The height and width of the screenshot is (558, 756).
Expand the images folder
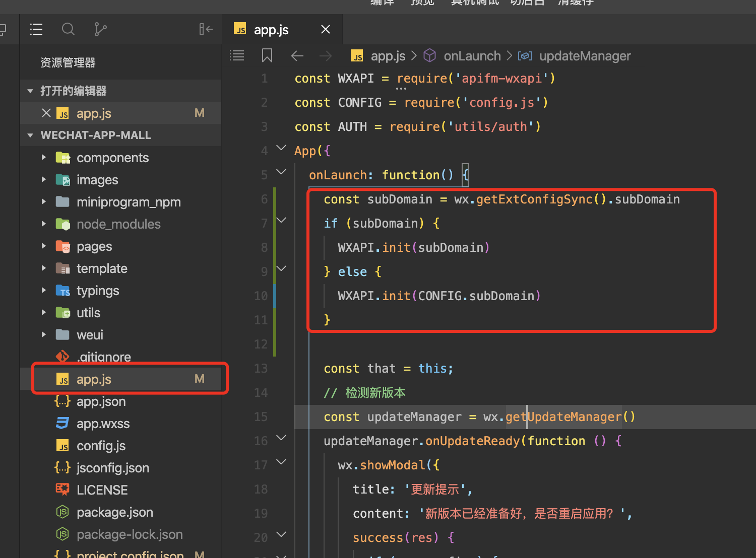coord(44,180)
